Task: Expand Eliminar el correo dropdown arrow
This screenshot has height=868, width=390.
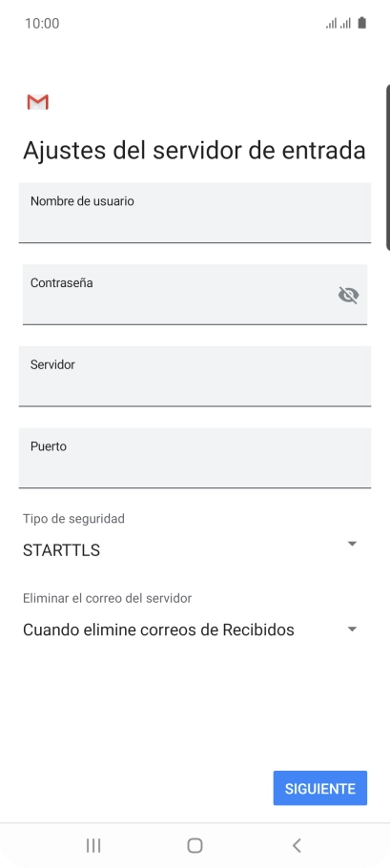Action: (x=352, y=630)
